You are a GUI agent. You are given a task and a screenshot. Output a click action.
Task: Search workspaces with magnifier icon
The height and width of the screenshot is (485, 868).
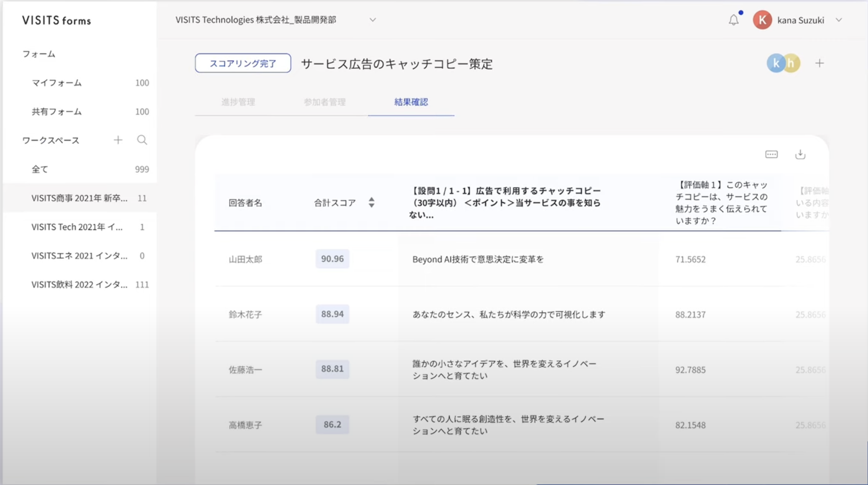tap(142, 140)
